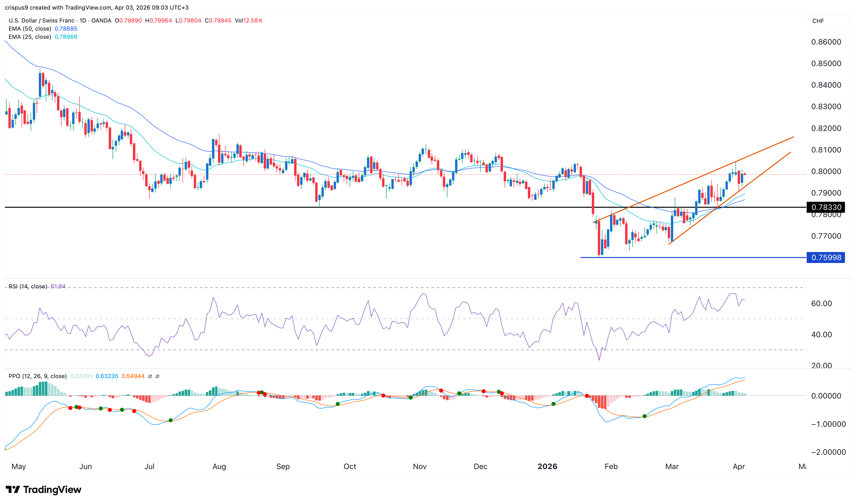Click the 2026 label on time axis
The width and height of the screenshot is (856, 504).
[548, 466]
